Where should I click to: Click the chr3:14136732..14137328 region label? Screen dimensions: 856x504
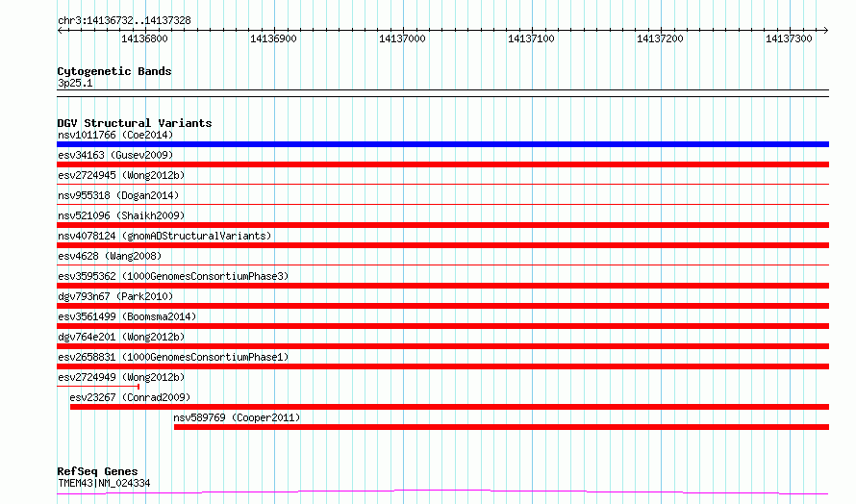pos(124,21)
